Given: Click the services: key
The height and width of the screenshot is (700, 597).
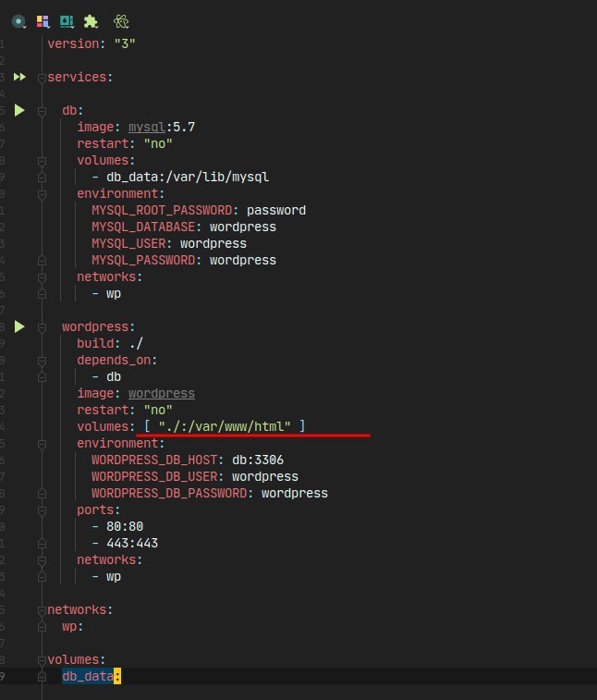Looking at the screenshot, I should coord(79,78).
